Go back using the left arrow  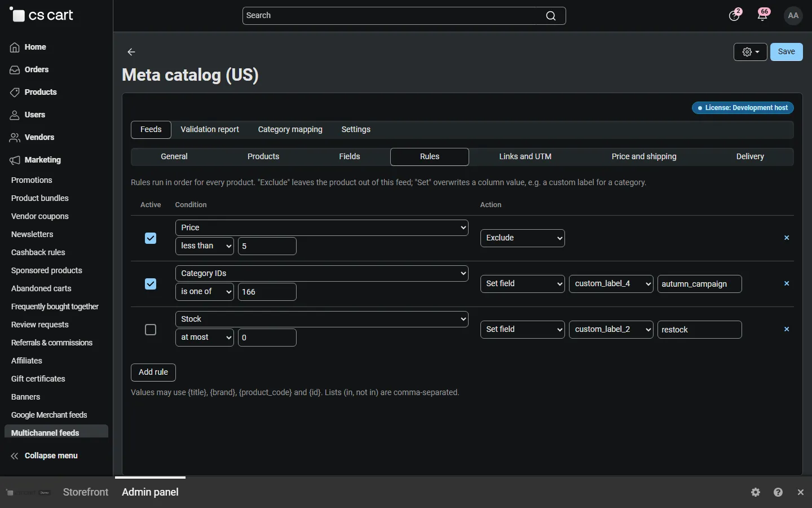[131, 52]
